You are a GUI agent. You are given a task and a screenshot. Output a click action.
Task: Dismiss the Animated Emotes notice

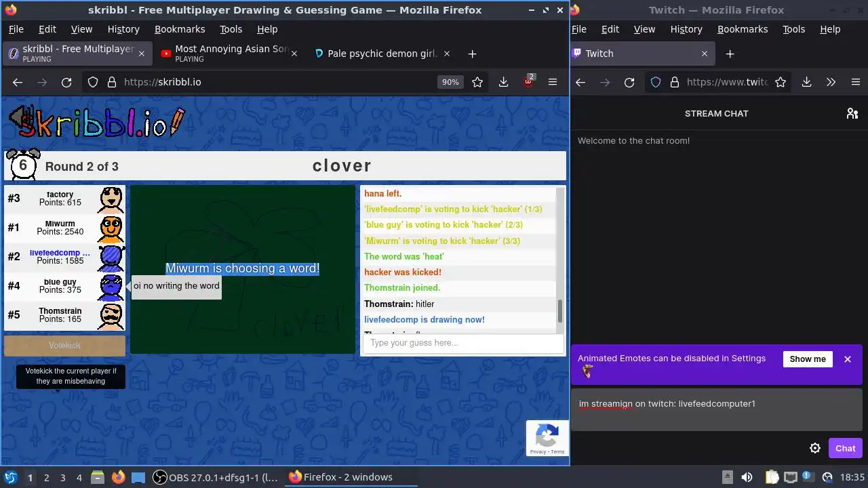coord(848,359)
